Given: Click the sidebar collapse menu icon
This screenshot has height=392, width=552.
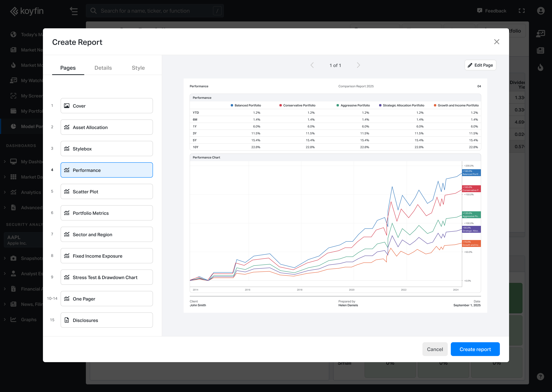Looking at the screenshot, I should click(74, 11).
